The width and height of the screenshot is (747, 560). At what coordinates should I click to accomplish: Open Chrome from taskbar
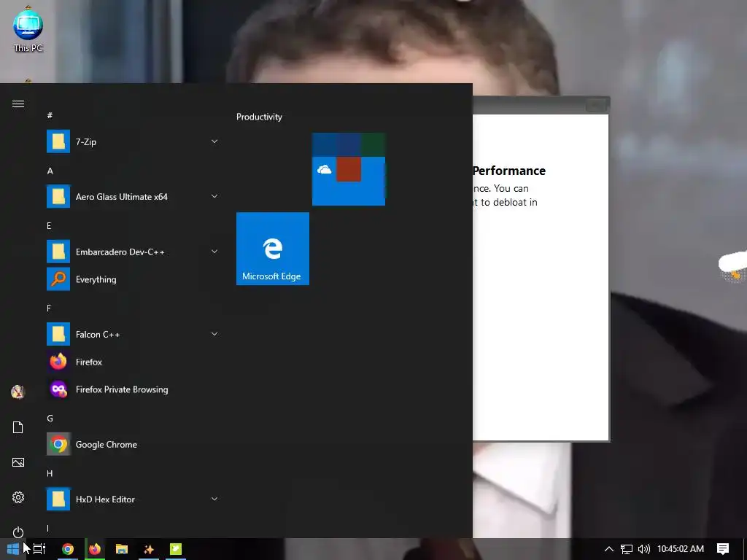[68, 549]
